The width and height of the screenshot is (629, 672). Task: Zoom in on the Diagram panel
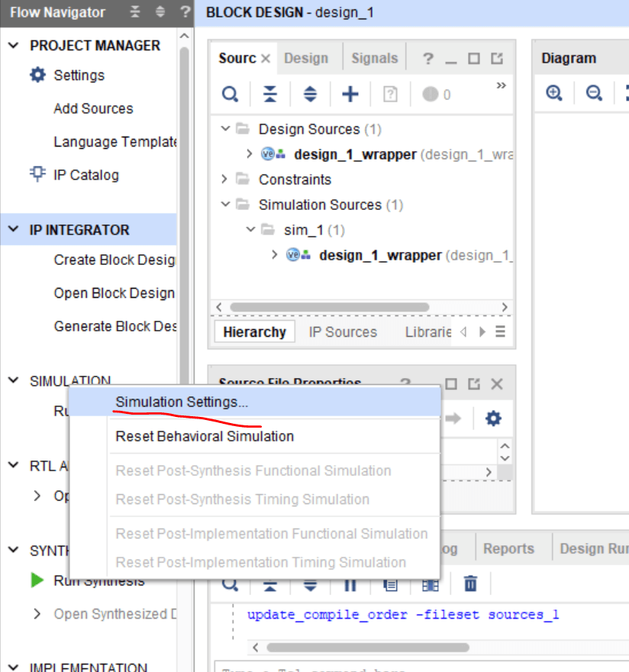click(554, 93)
